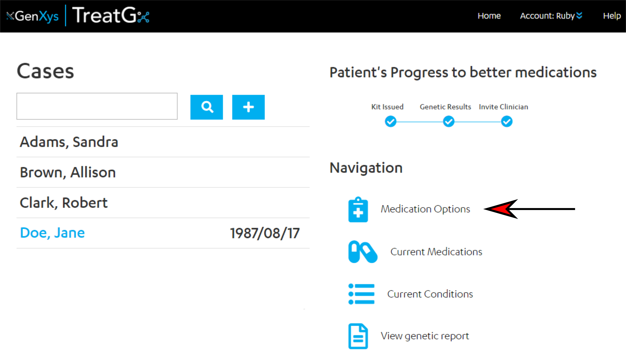Open the Adams, Sandra case
The image size is (626, 364).
click(163, 142)
